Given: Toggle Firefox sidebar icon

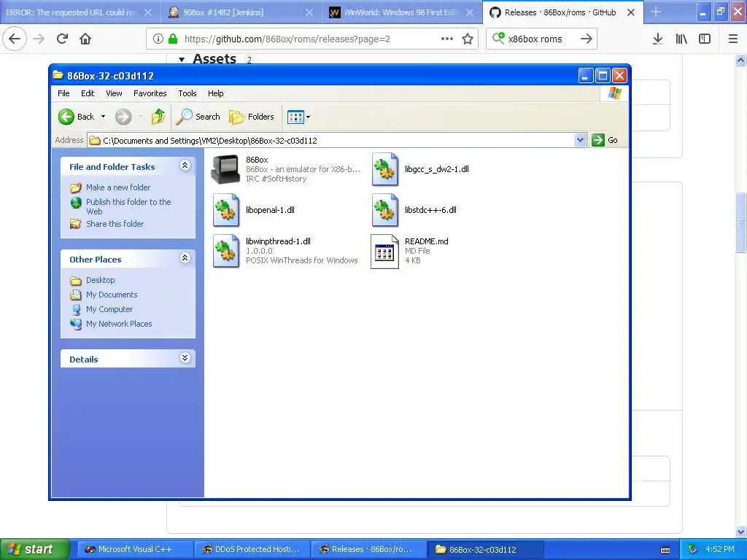Looking at the screenshot, I should tap(705, 39).
